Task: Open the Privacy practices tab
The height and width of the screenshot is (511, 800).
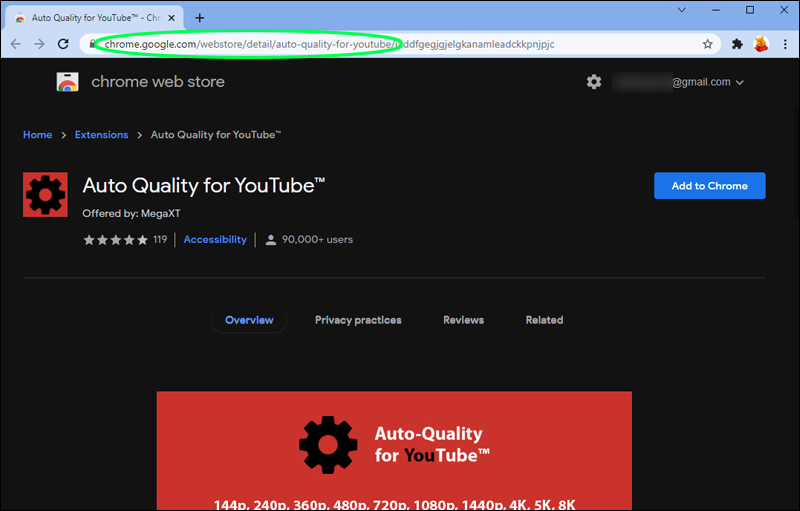Action: (x=358, y=320)
